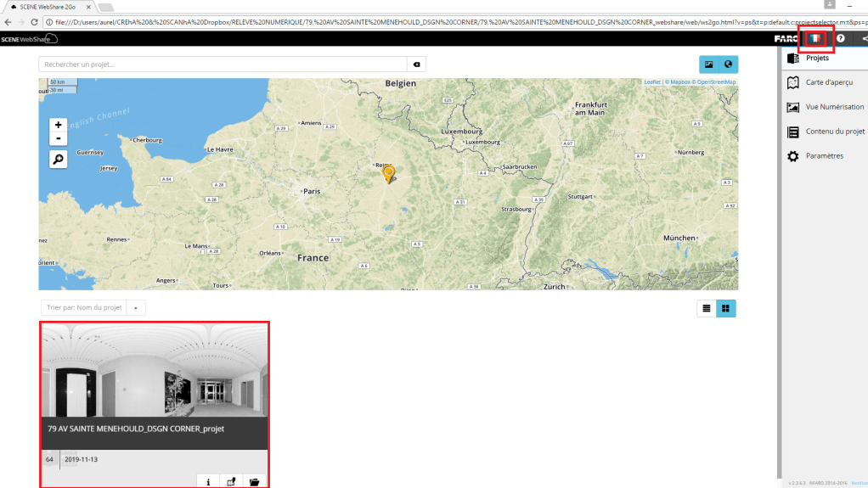This screenshot has width=868, height=488.
Task: Click the orange project marker on map
Action: [389, 174]
